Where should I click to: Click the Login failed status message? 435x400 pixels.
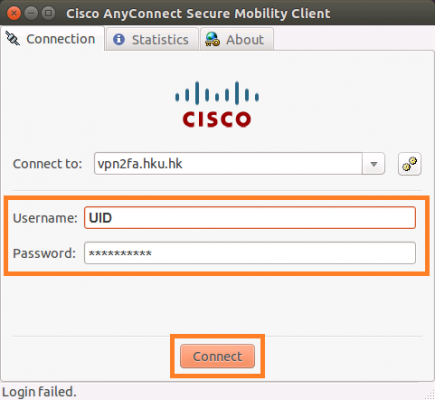pyautogui.click(x=39, y=392)
